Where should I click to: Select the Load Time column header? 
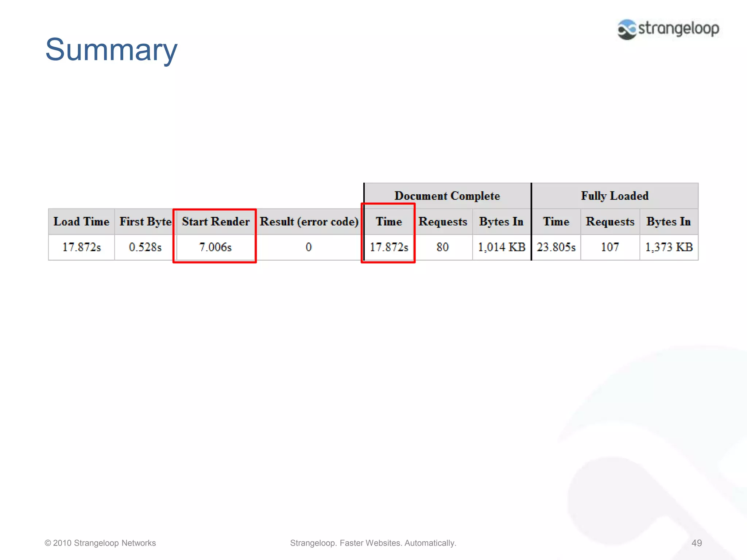coord(81,222)
